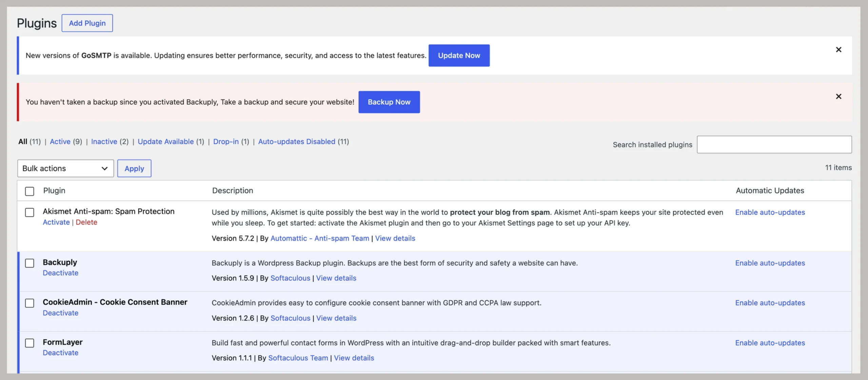View details for CookieAdmin plugin

(x=336, y=318)
